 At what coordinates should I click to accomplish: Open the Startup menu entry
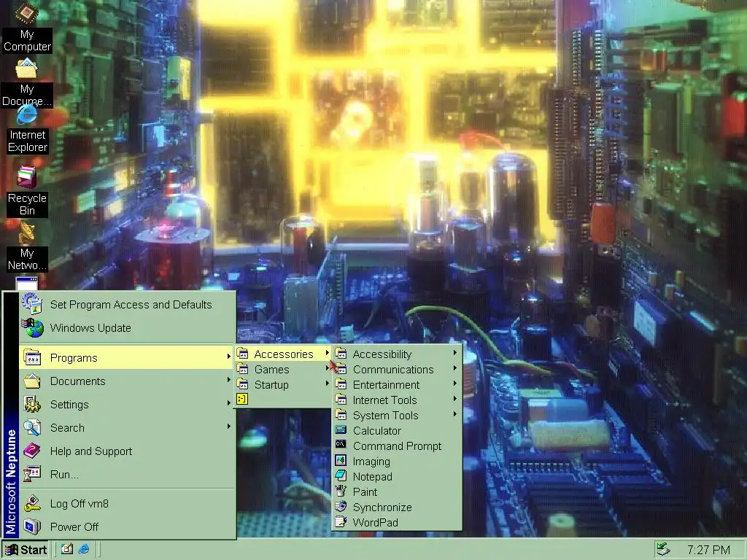pos(283,384)
